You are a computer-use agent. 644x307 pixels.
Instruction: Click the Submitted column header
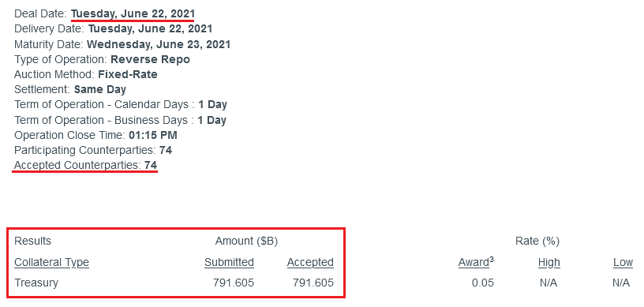(x=229, y=262)
